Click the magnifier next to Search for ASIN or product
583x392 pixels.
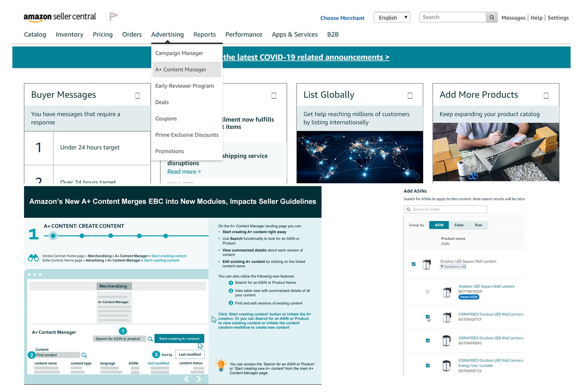150,339
